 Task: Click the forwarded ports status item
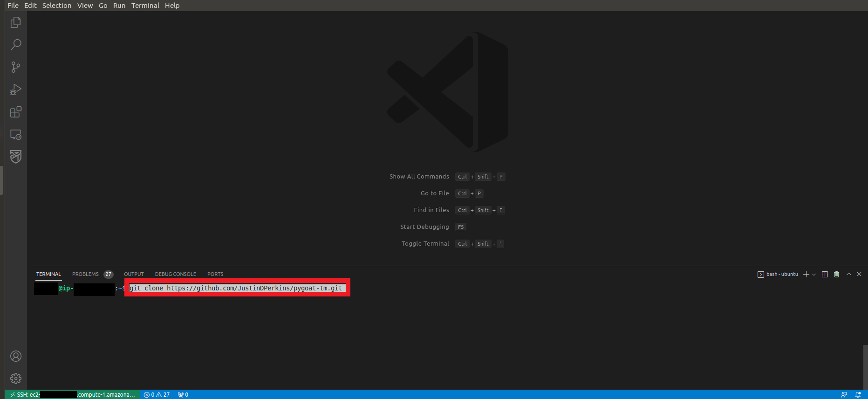coord(183,394)
